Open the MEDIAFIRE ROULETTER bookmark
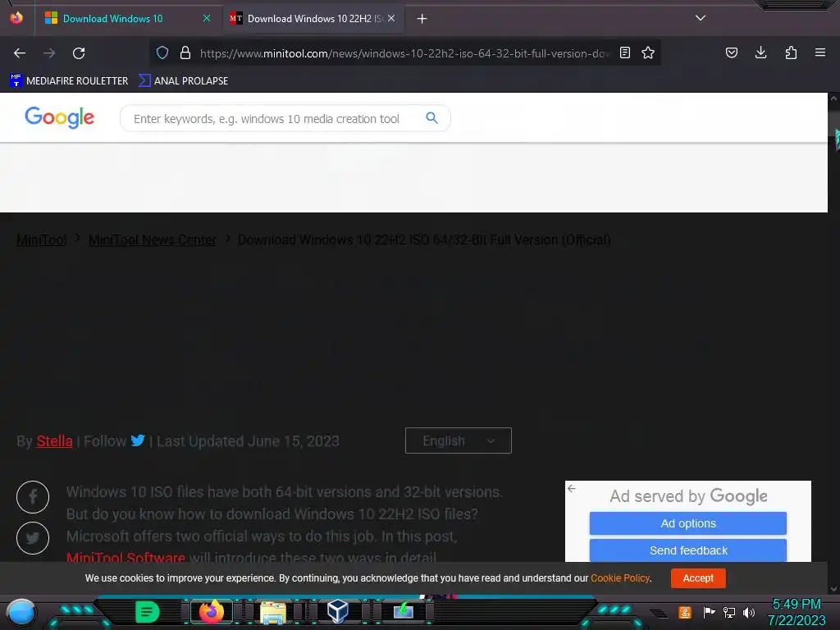The width and height of the screenshot is (840, 630). (x=69, y=81)
